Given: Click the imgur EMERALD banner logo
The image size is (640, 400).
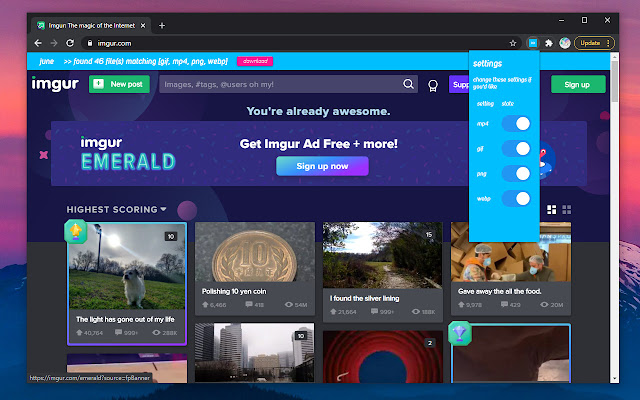Looking at the screenshot, I should pyautogui.click(x=128, y=153).
